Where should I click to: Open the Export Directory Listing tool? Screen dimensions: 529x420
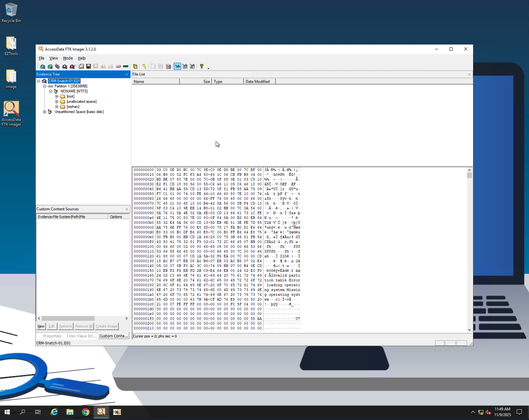[168, 66]
